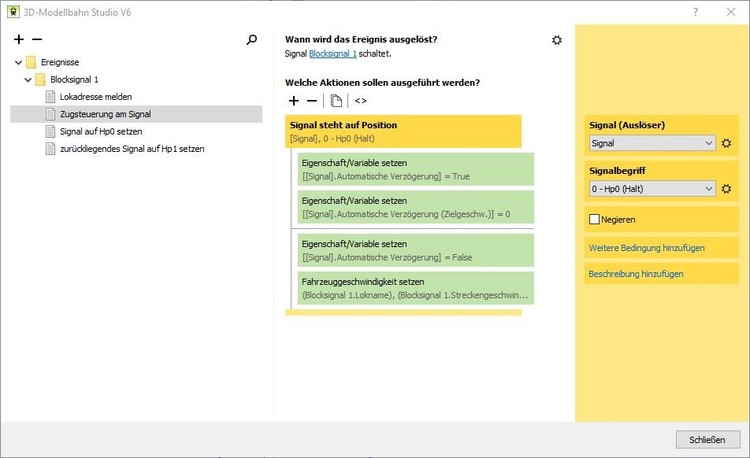Image resolution: width=750 pixels, height=458 pixels.
Task: Click the add event plus icon in left panel
Action: pos(19,40)
